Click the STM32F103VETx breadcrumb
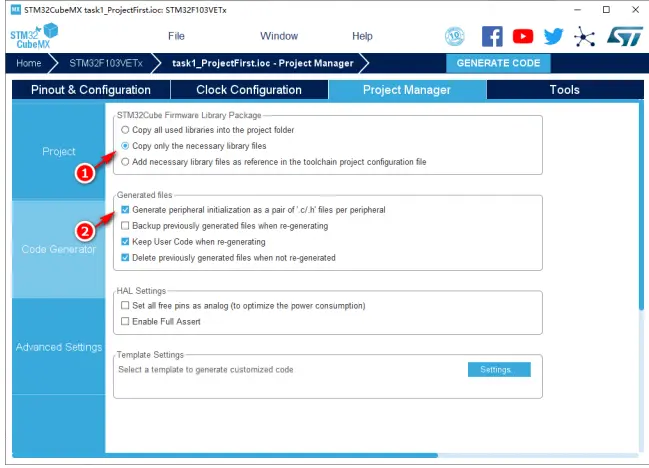Image resolution: width=649 pixels, height=468 pixels. coord(106,63)
